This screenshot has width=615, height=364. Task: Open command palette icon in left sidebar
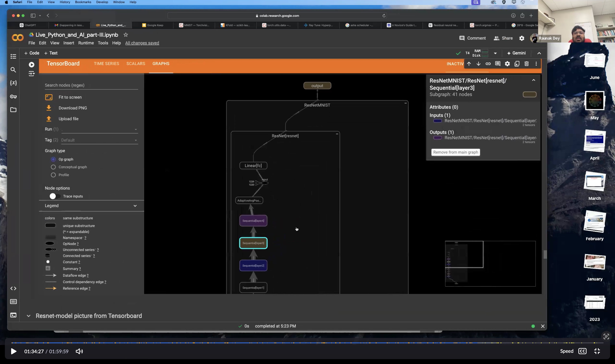pyautogui.click(x=13, y=301)
